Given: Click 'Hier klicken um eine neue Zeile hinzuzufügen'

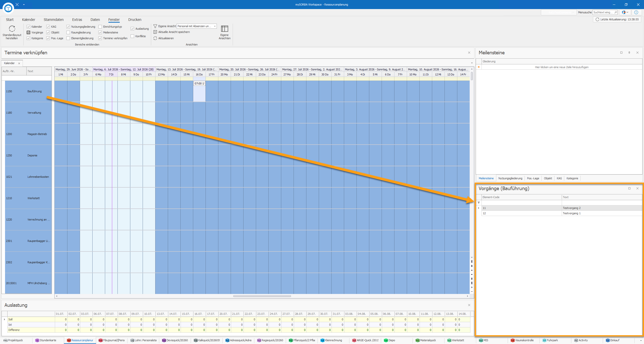Looking at the screenshot, I should click(x=562, y=67).
